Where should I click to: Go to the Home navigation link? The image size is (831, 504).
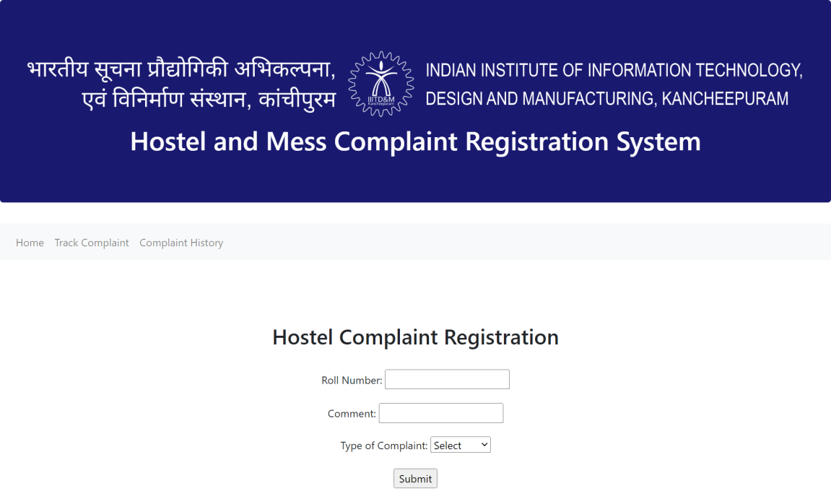[x=30, y=243]
